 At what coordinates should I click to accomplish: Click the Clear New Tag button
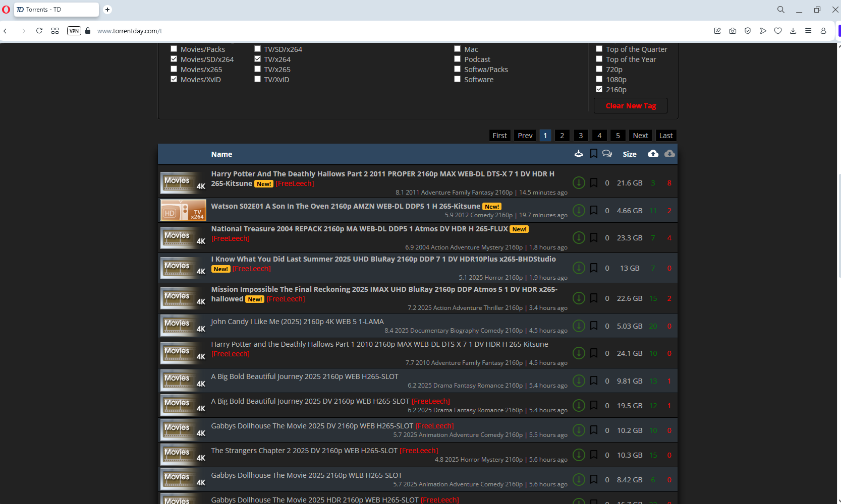631,106
